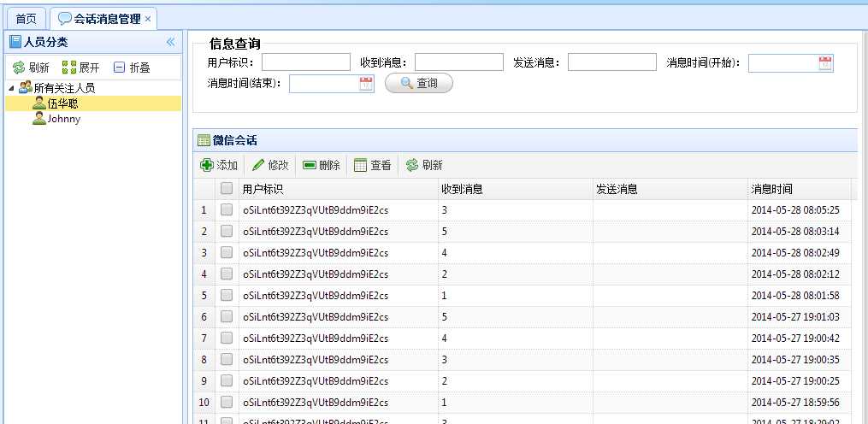Image resolution: width=868 pixels, height=424 pixels.
Task: Click the timestamp 2014-05-27 19:00:25
Action: [795, 381]
